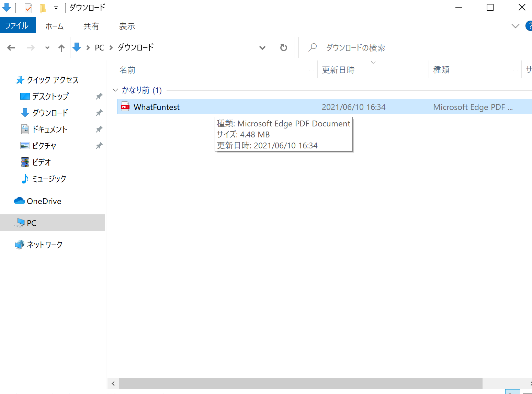
Task: Click the Up one level arrow
Action: 61,48
